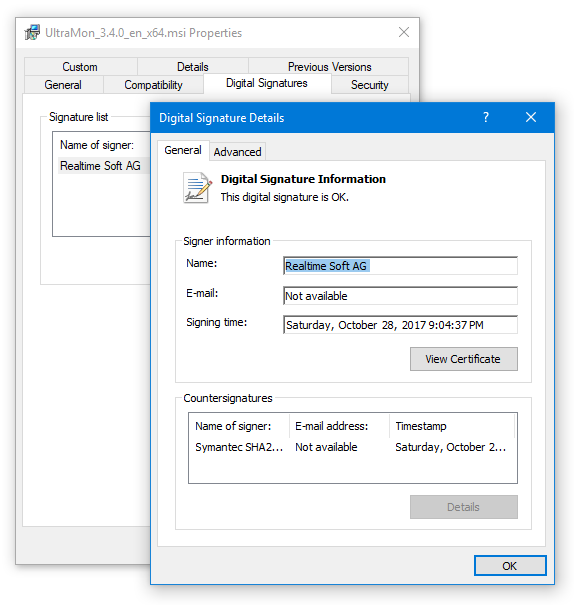Click the Signing time field
This screenshot has height=605, width=574.
click(x=400, y=325)
